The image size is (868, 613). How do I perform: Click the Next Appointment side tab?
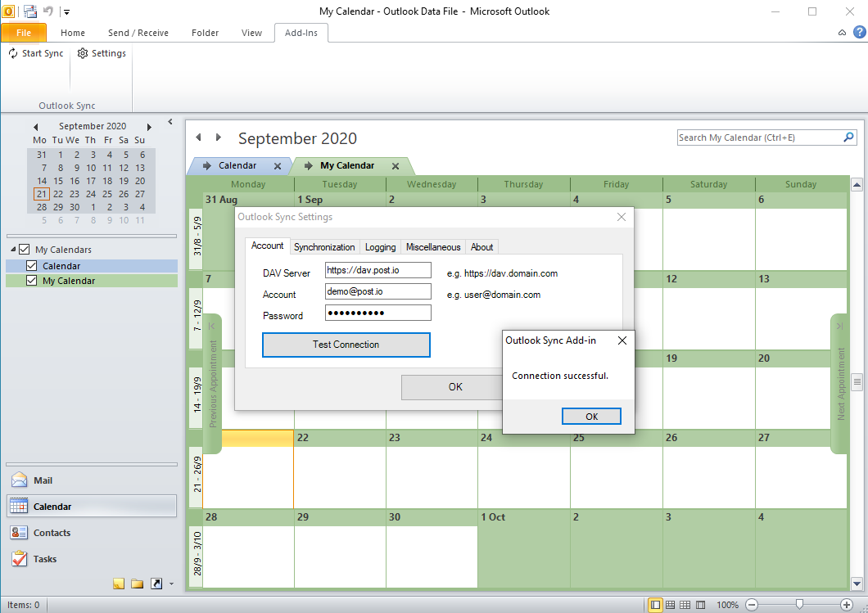[x=840, y=384]
